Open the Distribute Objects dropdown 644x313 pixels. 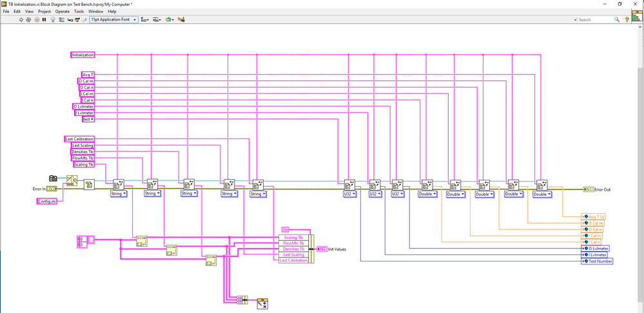pyautogui.click(x=157, y=19)
